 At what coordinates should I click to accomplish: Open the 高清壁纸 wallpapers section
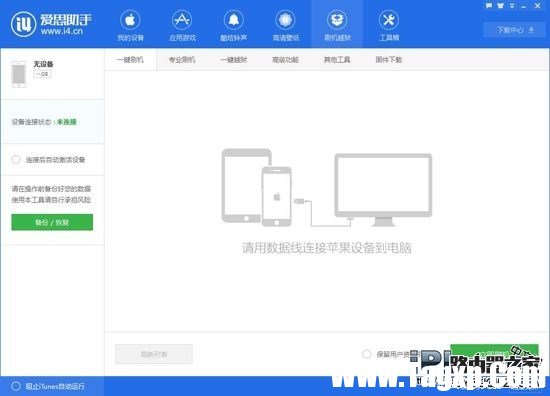point(286,26)
